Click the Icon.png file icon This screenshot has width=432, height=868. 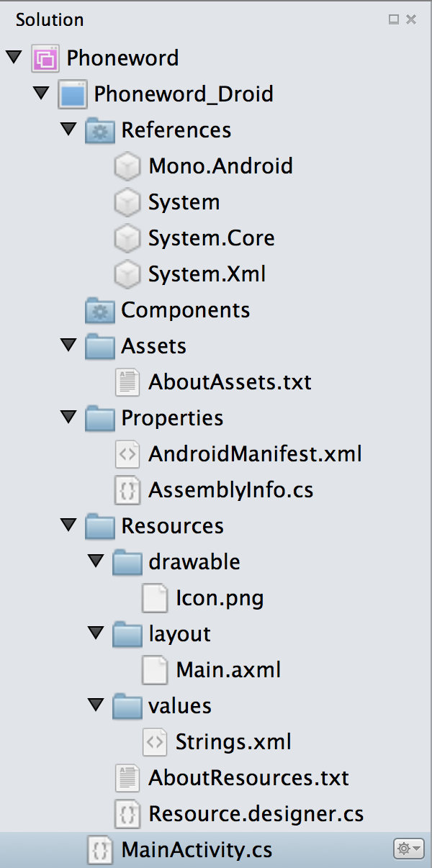[x=154, y=598]
